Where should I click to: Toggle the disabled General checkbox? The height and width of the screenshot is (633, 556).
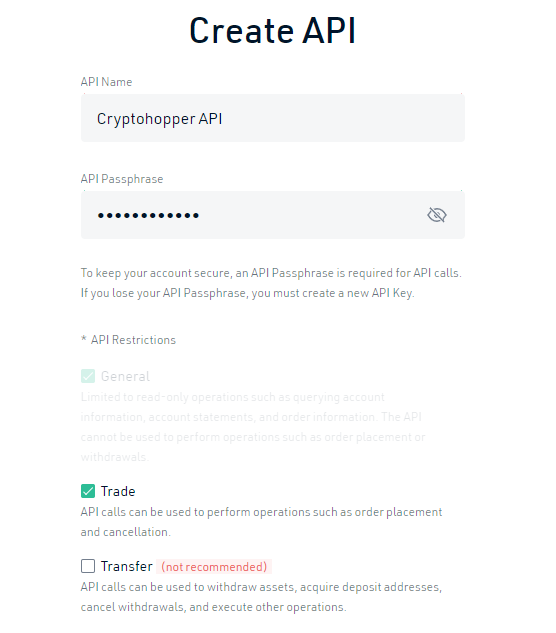[88, 376]
